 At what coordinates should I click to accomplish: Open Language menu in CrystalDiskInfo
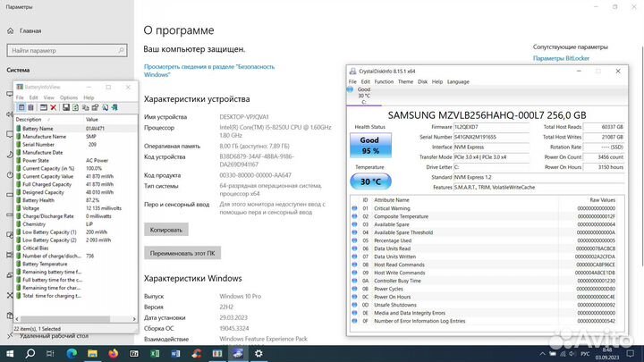point(458,81)
